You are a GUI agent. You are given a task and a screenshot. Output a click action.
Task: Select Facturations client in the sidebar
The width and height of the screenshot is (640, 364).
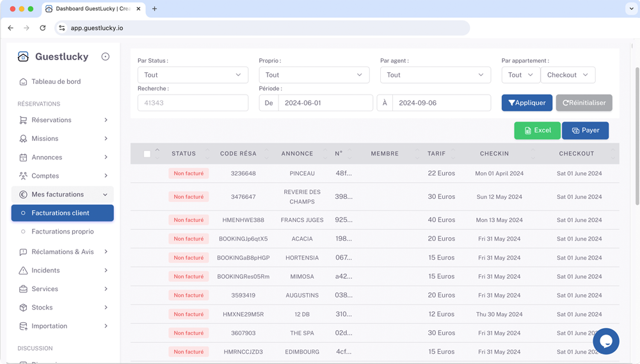63,213
